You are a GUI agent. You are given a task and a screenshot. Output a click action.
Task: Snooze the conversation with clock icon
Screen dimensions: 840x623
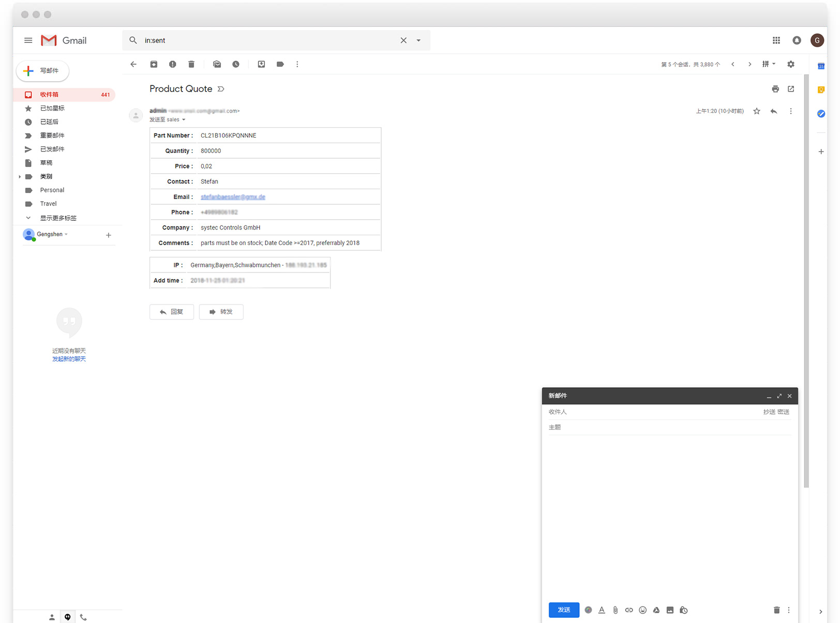point(236,64)
